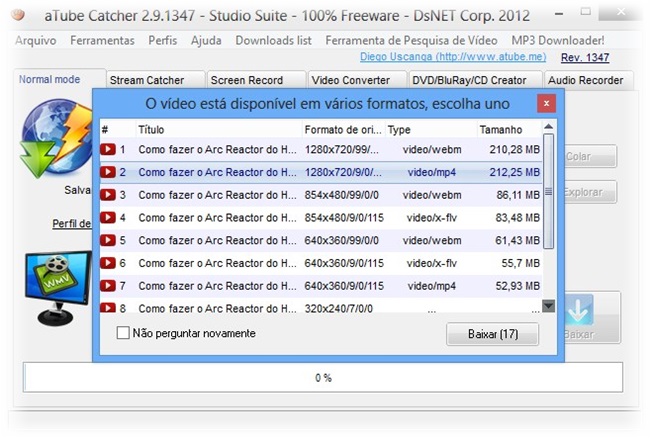Click the format list scrollbar thumb

click(x=548, y=191)
